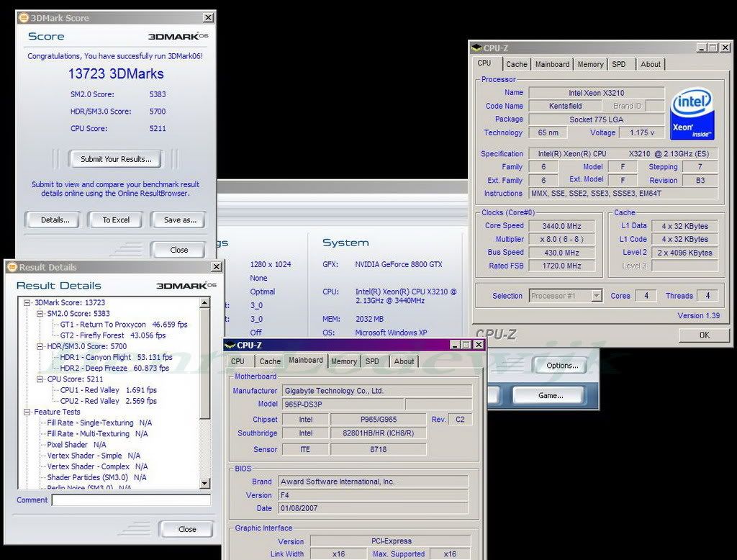
Task: Collapse the Feature Tests node
Action: click(x=27, y=412)
